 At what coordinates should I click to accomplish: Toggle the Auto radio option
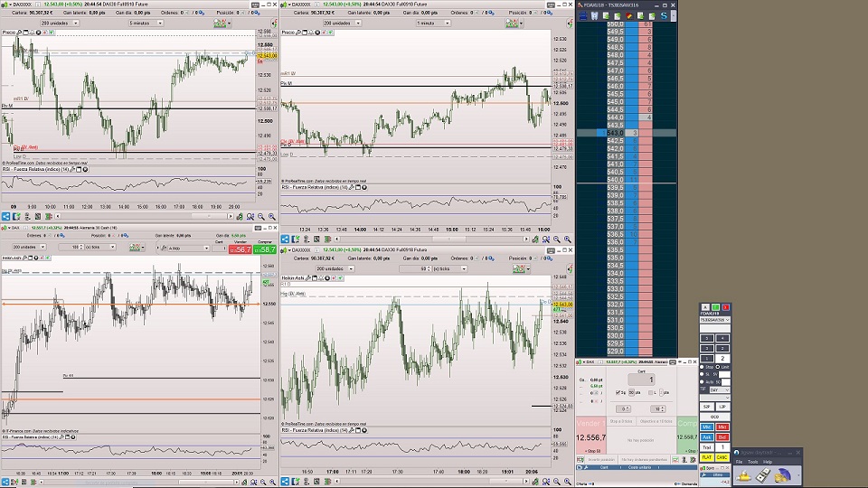(x=702, y=381)
